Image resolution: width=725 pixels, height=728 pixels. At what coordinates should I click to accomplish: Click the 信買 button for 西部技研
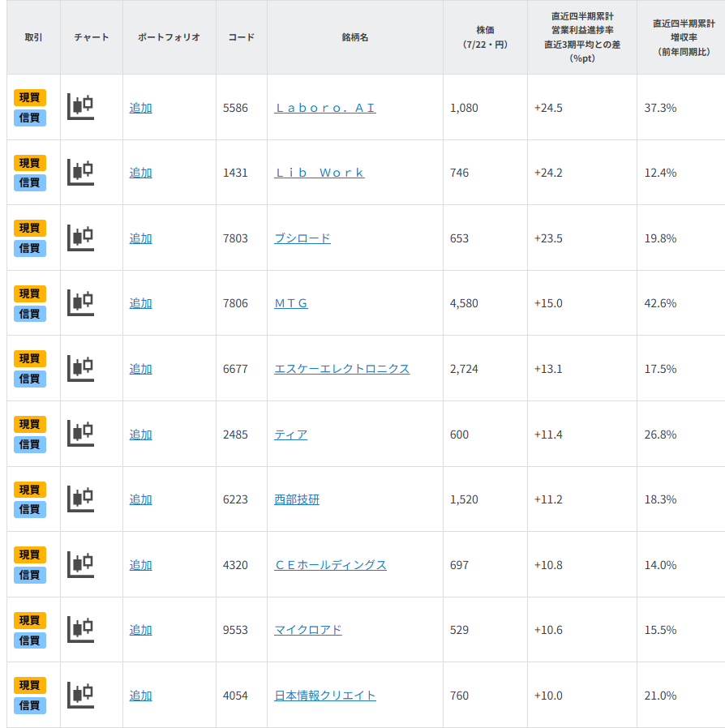coord(30,509)
